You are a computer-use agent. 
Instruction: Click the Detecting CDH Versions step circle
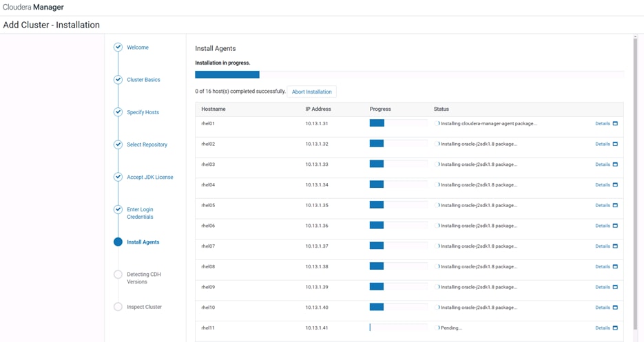pyautogui.click(x=118, y=275)
